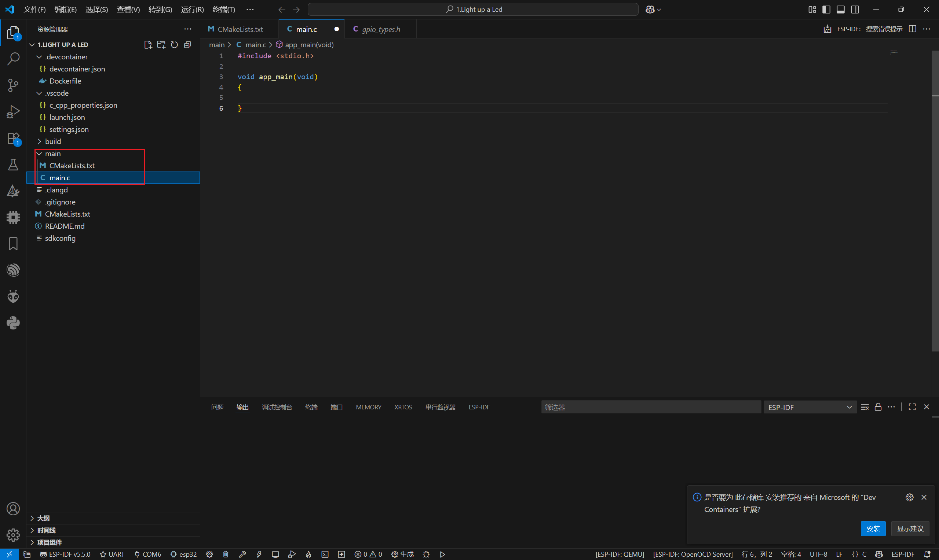Create new file in explorer header
The height and width of the screenshot is (560, 939).
147,44
